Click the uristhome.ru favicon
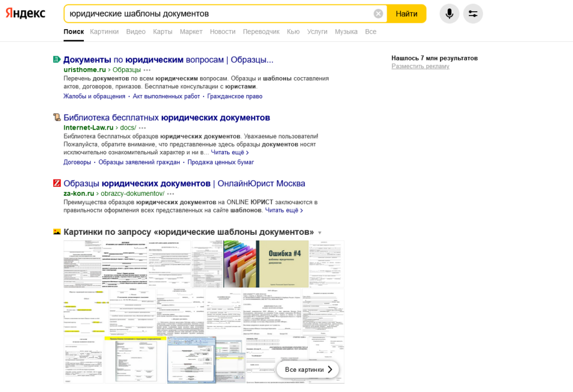 [x=57, y=59]
